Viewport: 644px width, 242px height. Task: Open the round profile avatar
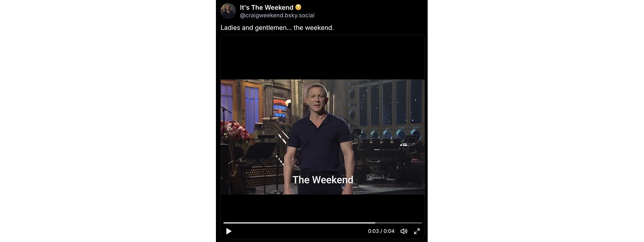[228, 11]
